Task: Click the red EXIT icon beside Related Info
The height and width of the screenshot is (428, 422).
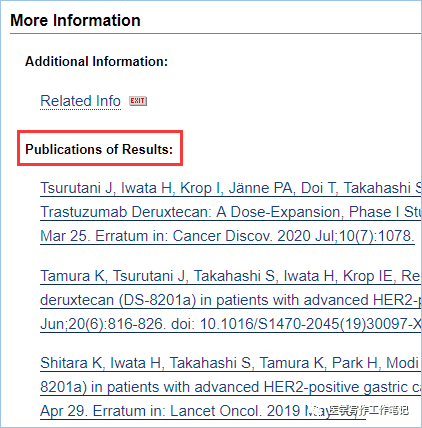Action: coord(138,101)
